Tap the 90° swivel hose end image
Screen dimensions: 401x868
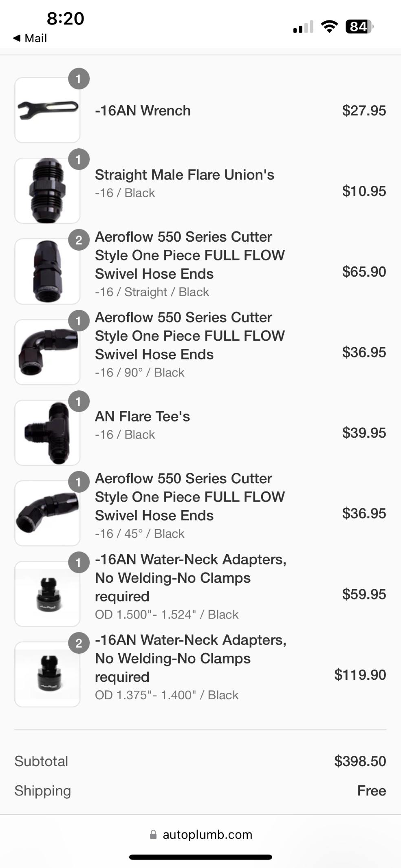click(x=47, y=352)
